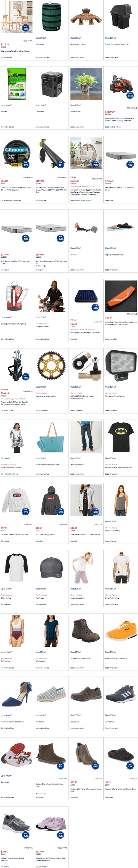Open the 4-way hose connectors link

point(78,44)
